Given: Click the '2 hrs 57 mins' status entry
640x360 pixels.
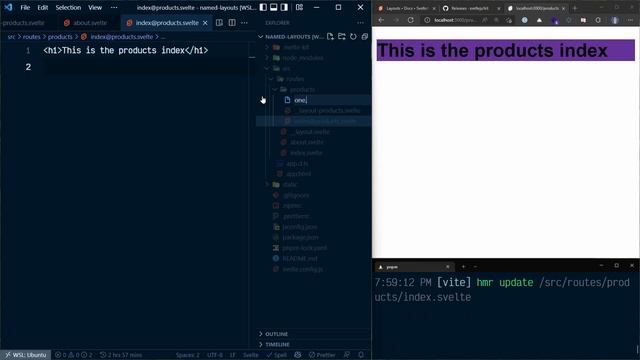Looking at the screenshot, I should coord(121,355).
